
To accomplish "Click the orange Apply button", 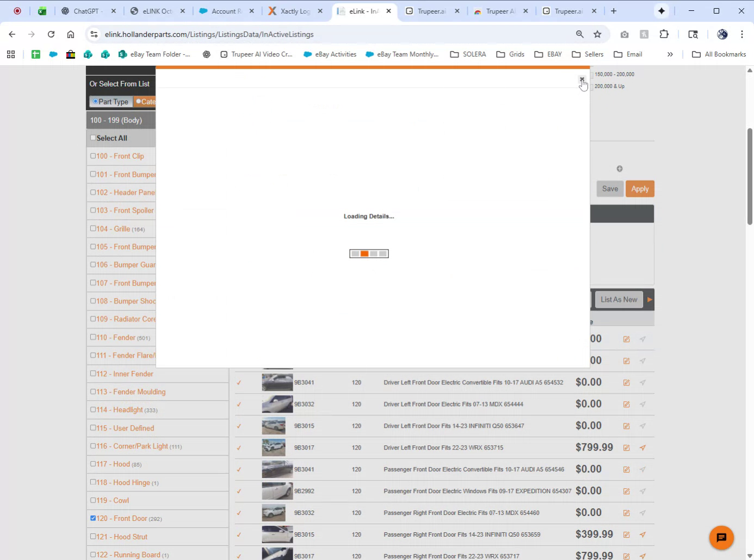I will [x=640, y=189].
